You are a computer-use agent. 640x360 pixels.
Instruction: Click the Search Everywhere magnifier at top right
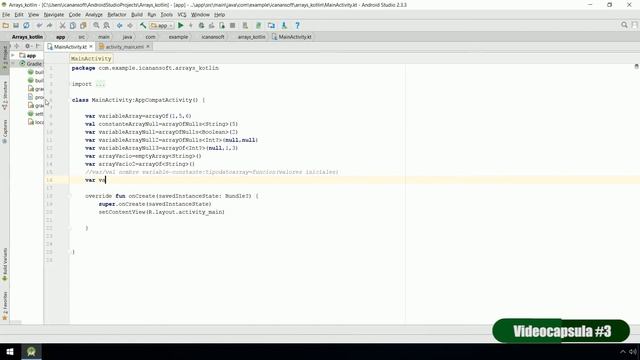[624, 25]
